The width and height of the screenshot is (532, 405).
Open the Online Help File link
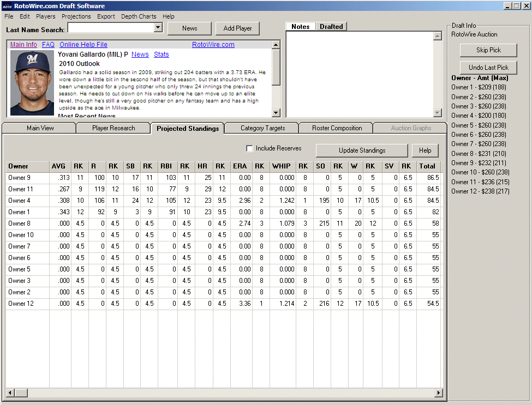coord(83,45)
